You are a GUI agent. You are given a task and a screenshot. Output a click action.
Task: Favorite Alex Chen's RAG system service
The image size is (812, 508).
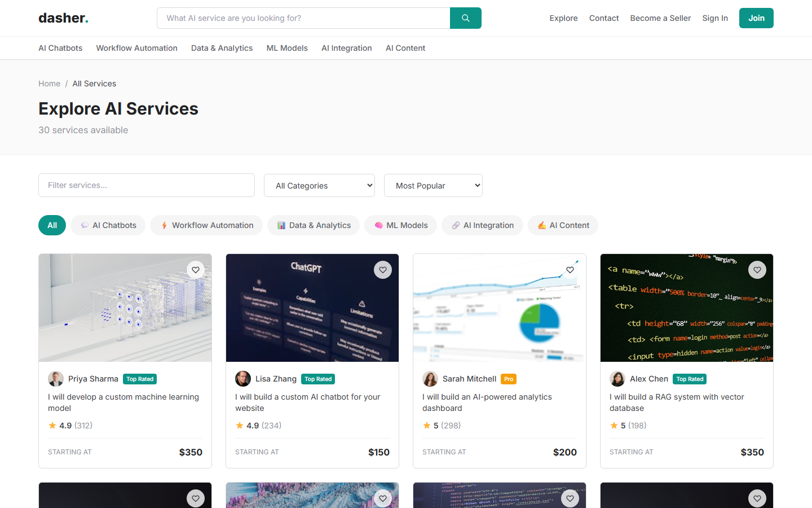[757, 270]
